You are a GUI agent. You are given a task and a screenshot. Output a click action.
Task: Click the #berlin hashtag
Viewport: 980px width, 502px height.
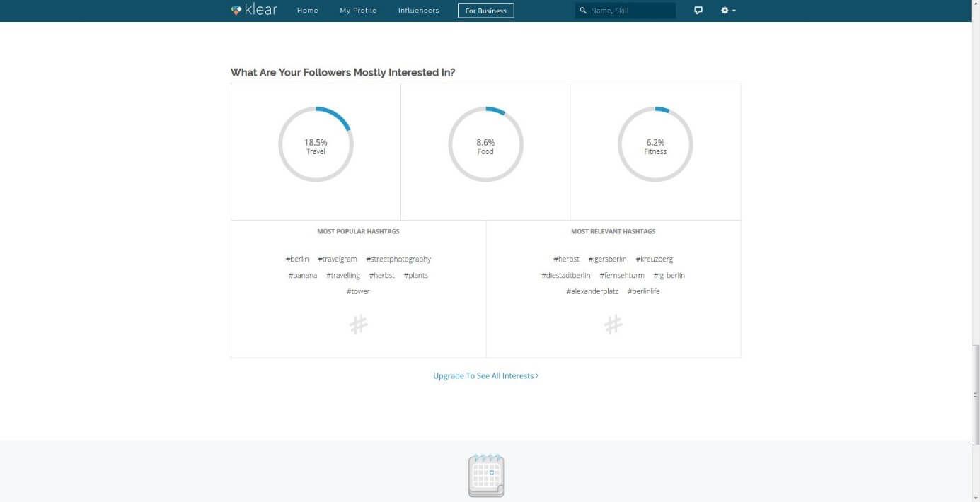(x=297, y=259)
